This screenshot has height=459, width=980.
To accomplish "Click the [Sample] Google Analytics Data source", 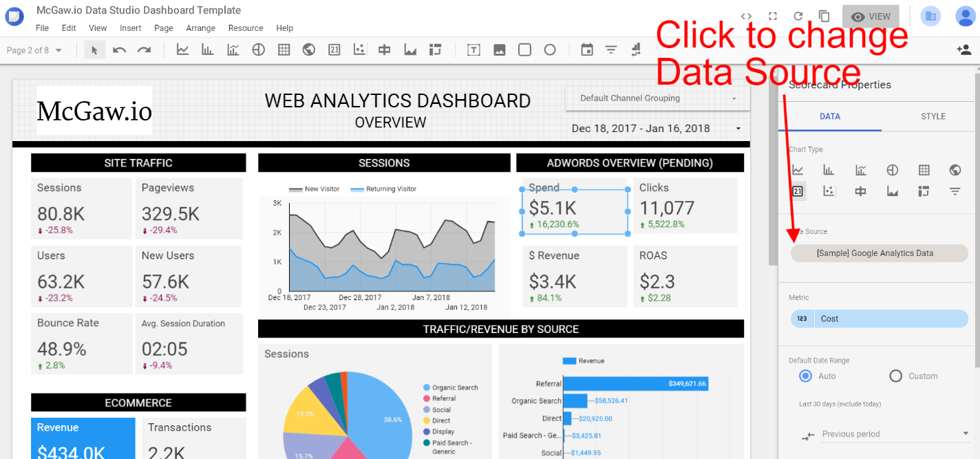I will [x=879, y=253].
